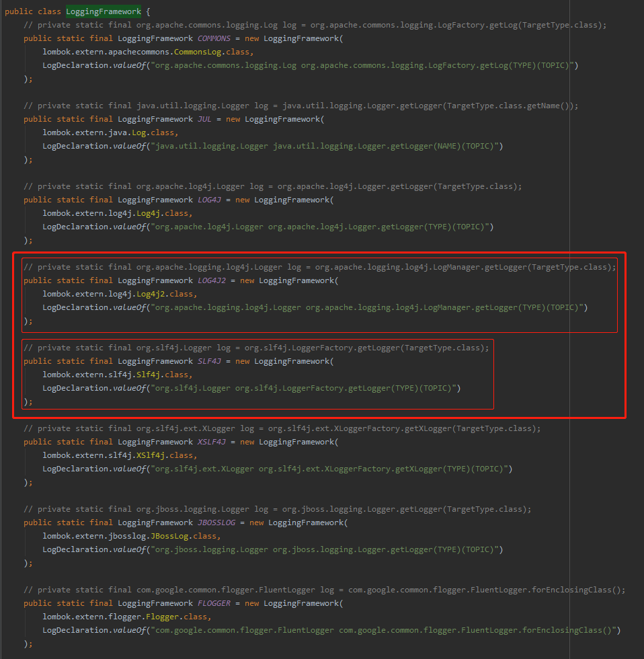Image resolution: width=644 pixels, height=659 pixels.
Task: Click the string "org.apache.log4j.Logger org.apache.log4j.Logger.getLogger(TYPE)(TOPIC)"
Action: pos(320,227)
